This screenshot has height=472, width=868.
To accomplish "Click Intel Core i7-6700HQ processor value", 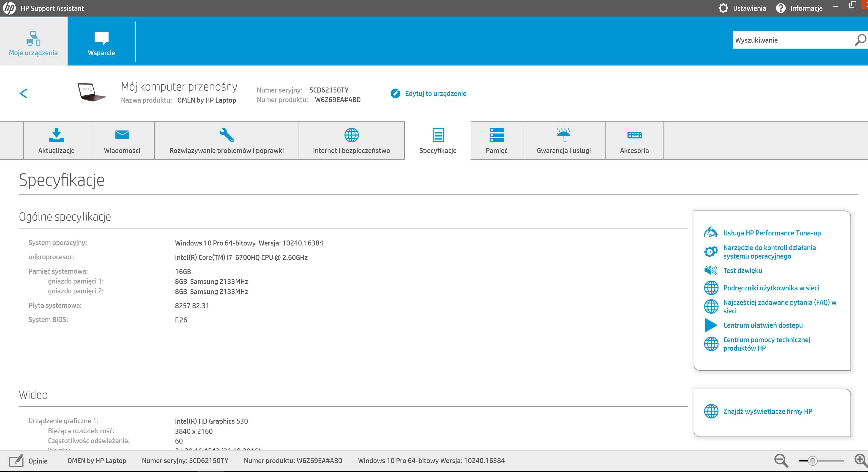I will pos(241,257).
